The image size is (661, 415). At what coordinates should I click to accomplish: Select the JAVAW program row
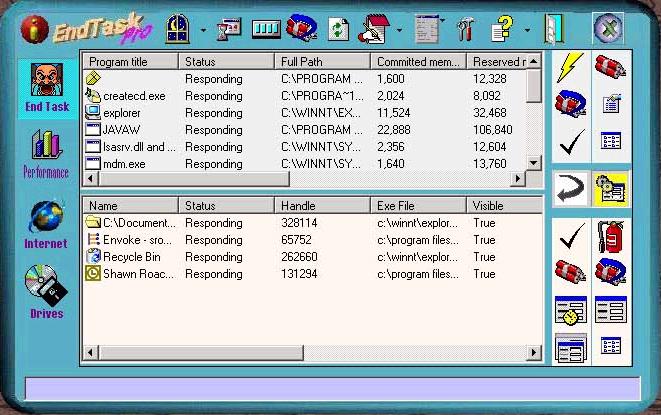coord(304,129)
